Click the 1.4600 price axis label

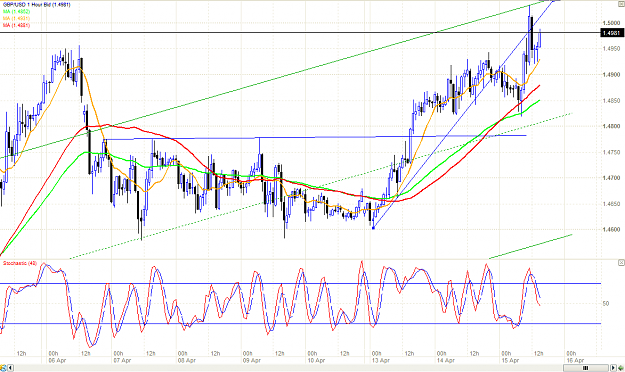tap(611, 230)
